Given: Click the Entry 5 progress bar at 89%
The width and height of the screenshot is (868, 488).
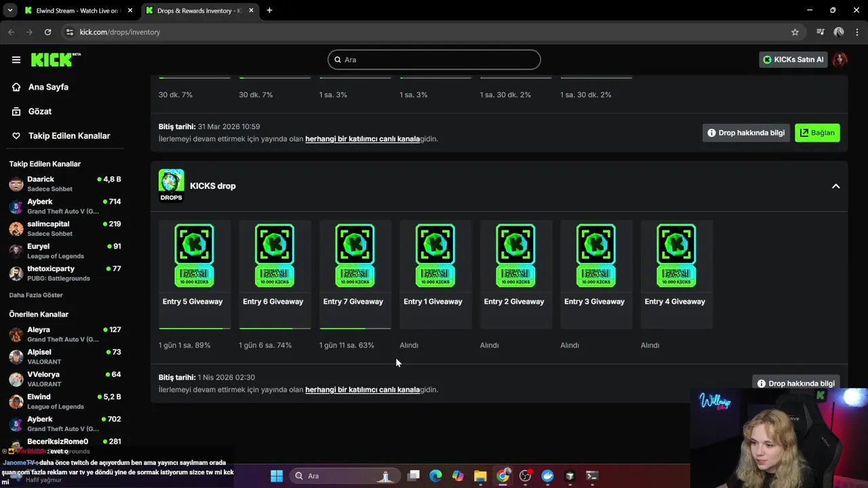Looking at the screenshot, I should point(195,329).
